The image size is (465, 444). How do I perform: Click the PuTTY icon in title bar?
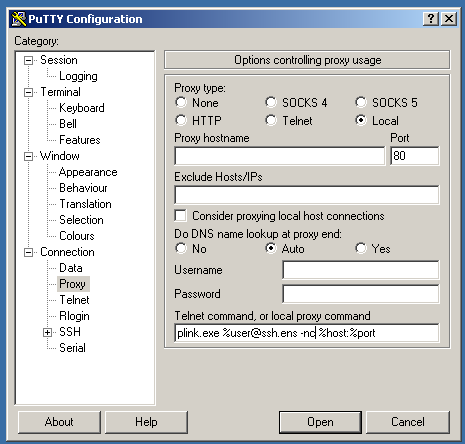(19, 19)
